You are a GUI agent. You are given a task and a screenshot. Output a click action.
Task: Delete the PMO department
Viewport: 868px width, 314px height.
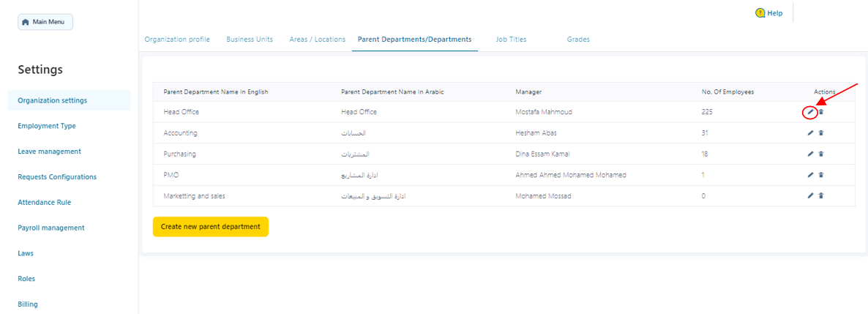[x=820, y=175]
